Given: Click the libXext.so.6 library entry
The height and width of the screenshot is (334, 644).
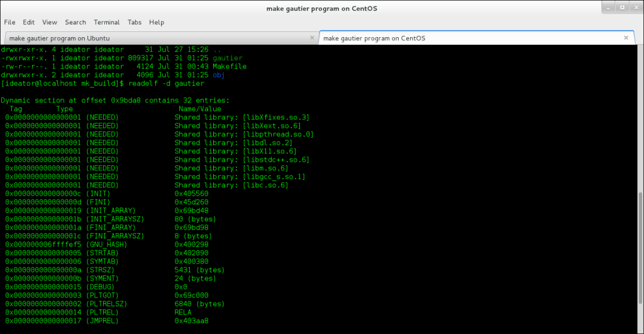Looking at the screenshot, I should 272,126.
